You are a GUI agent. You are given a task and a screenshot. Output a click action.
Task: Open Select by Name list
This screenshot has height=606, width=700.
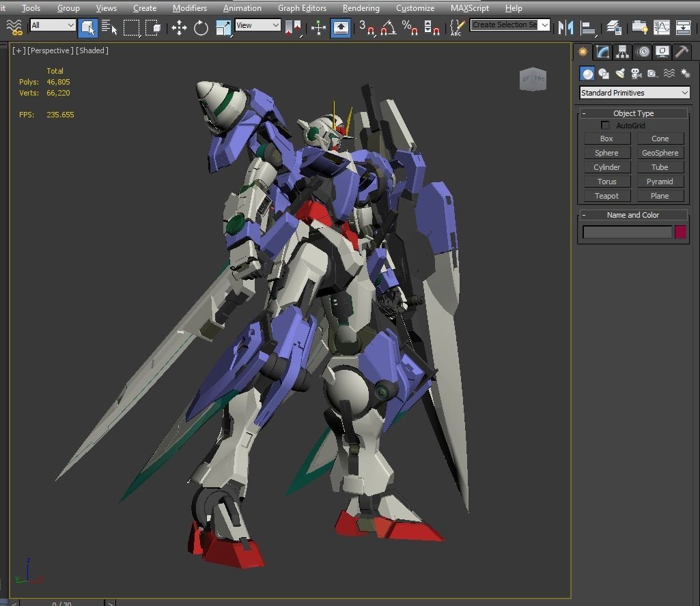(109, 28)
